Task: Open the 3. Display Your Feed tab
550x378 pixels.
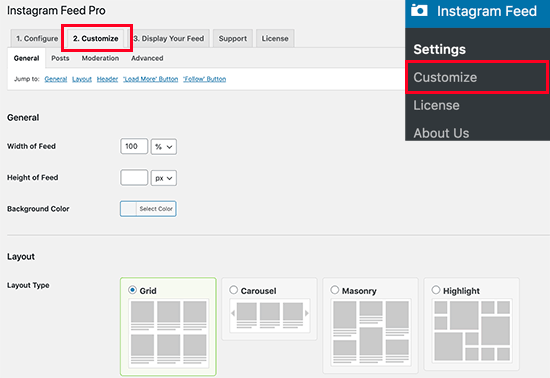Action: pyautogui.click(x=169, y=38)
